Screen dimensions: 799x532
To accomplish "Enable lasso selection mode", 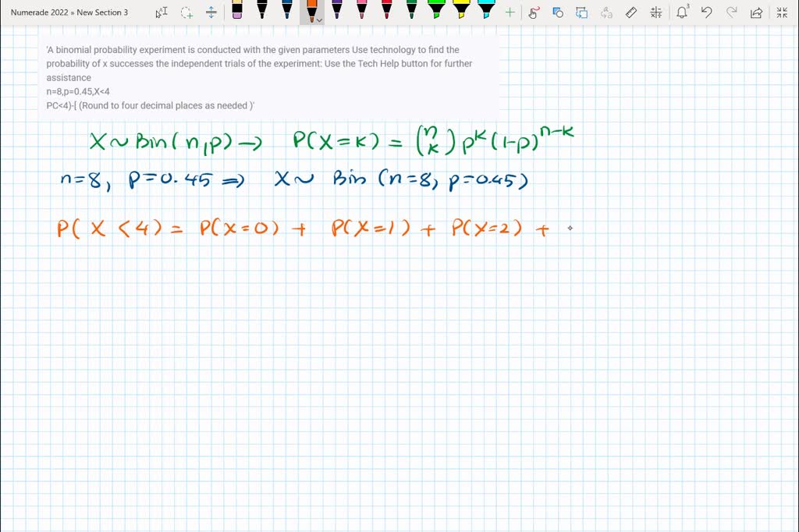I will [x=186, y=12].
